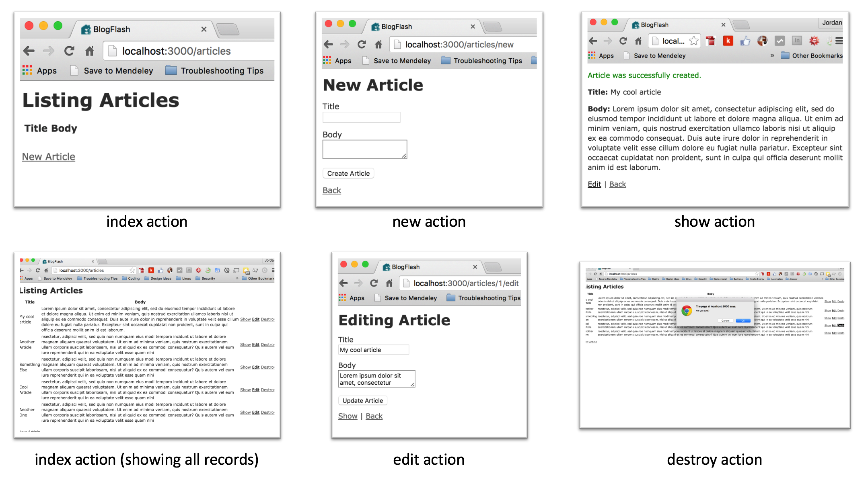
Task: Close BlogFlash tab in index action window
Action: (204, 29)
